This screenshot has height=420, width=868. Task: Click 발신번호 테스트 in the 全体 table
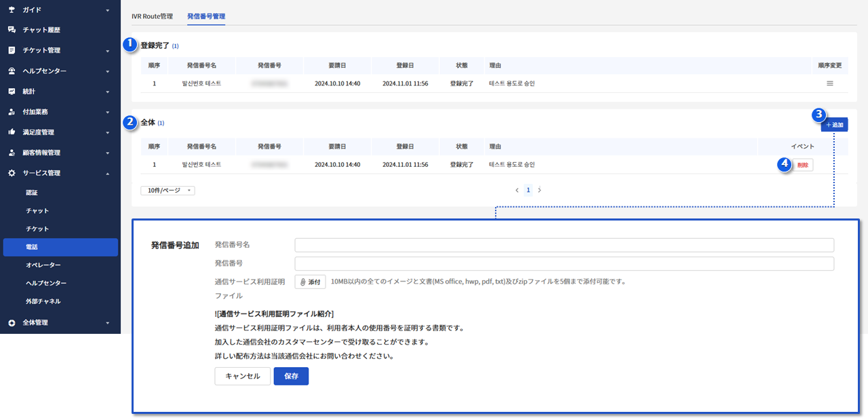[201, 165]
